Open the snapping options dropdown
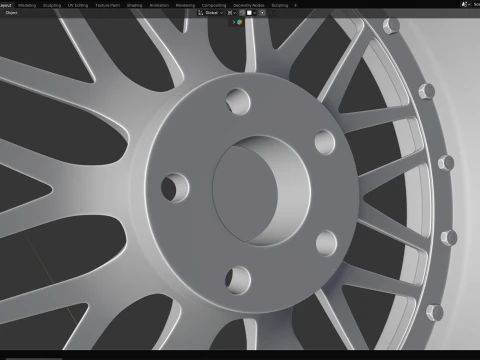480x360 pixels. tap(252, 13)
